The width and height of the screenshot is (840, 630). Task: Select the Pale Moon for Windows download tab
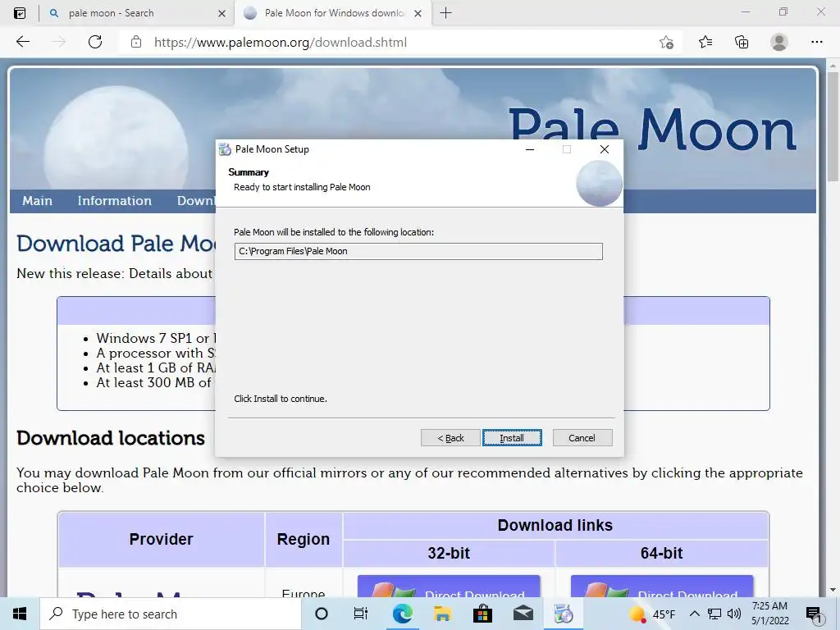(x=335, y=13)
